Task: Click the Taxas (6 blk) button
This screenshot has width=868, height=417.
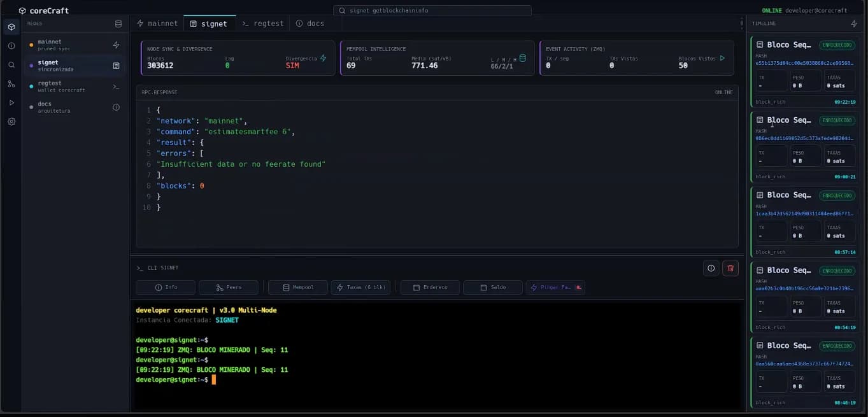Action: 360,287
